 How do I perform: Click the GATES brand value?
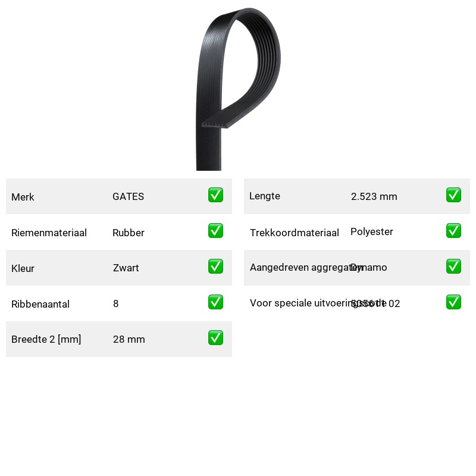point(128,196)
